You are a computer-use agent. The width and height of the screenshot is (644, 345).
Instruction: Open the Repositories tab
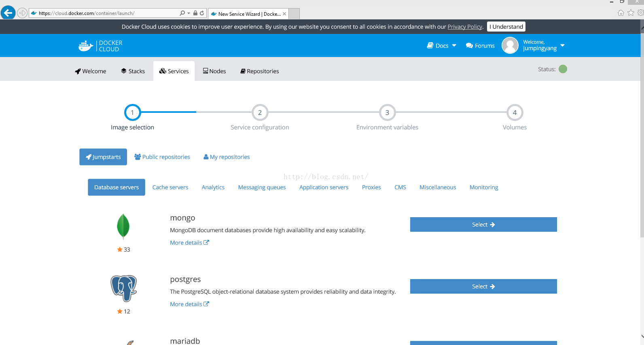point(260,71)
